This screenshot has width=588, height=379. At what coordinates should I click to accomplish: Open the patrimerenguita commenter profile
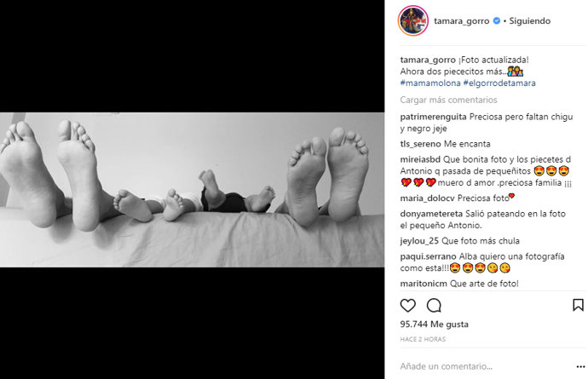pyautogui.click(x=433, y=117)
